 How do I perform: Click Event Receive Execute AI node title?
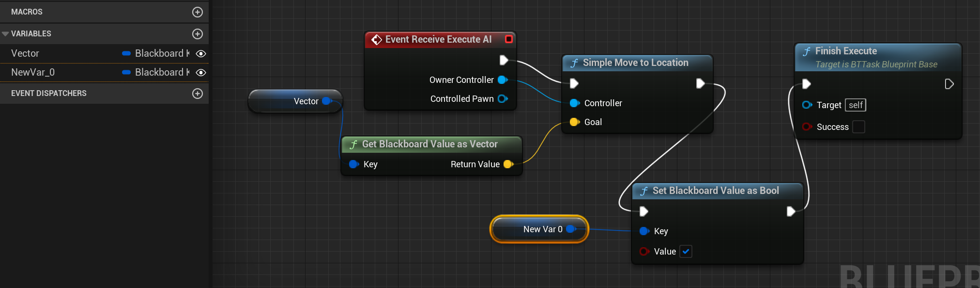[438, 39]
